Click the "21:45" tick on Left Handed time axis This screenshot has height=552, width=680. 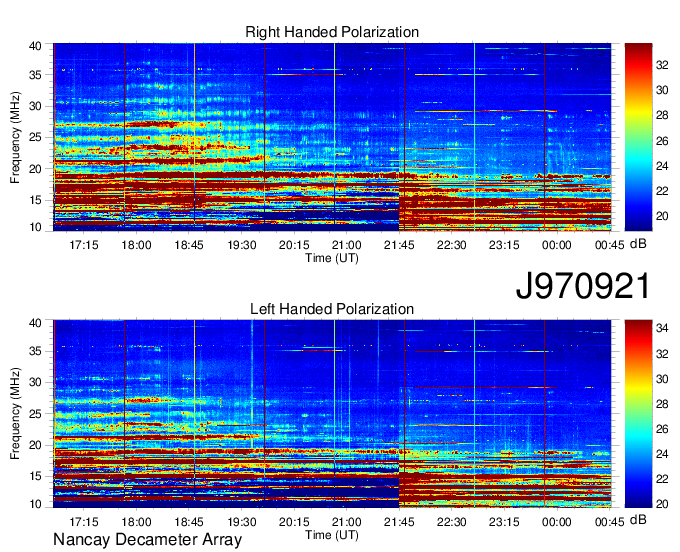(399, 522)
